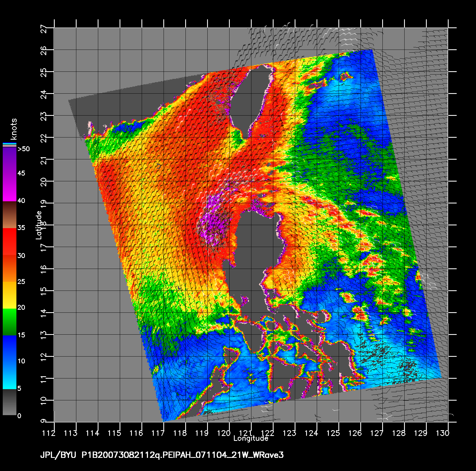This screenshot has width=476, height=471.
Task: Click the latitude axis label '25'
Action: (x=44, y=73)
